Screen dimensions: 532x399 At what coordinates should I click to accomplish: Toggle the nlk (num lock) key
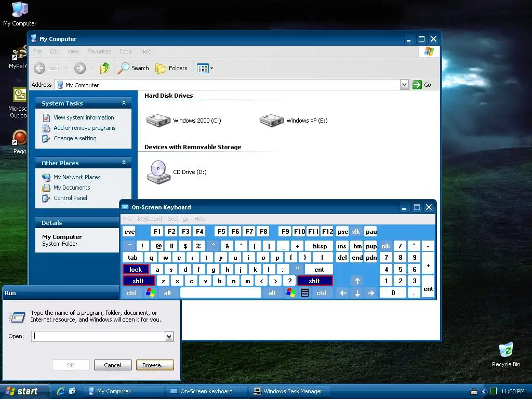click(386, 246)
